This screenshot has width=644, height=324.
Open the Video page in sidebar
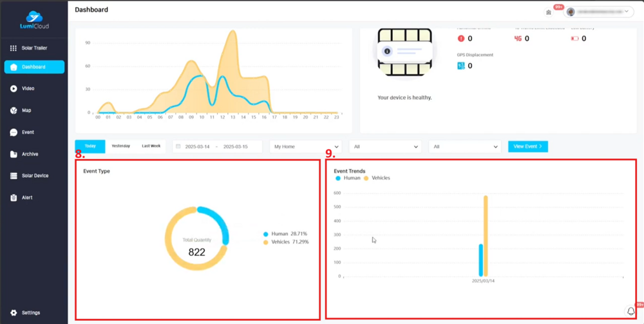pos(27,88)
